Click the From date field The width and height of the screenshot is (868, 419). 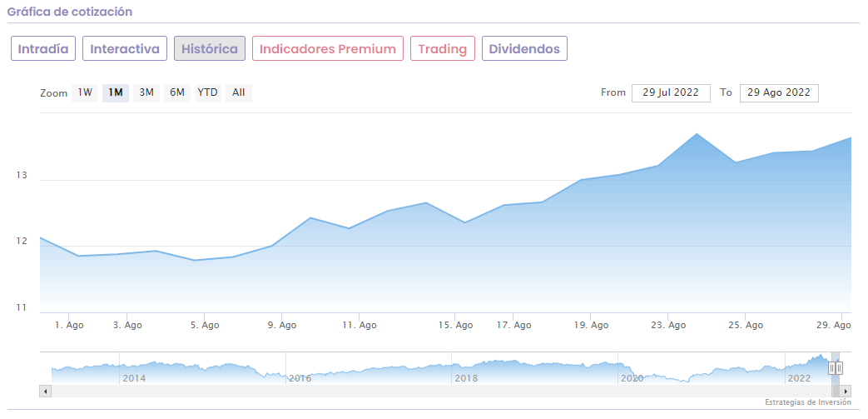pos(671,92)
